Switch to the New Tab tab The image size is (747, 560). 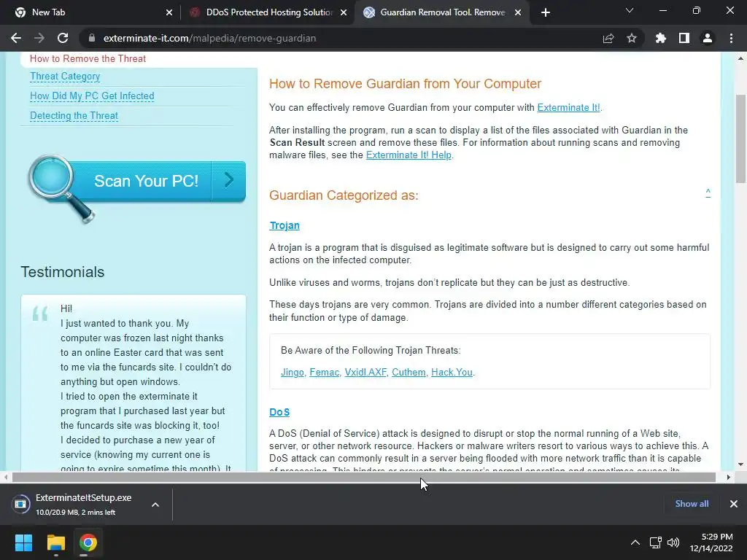pyautogui.click(x=90, y=12)
